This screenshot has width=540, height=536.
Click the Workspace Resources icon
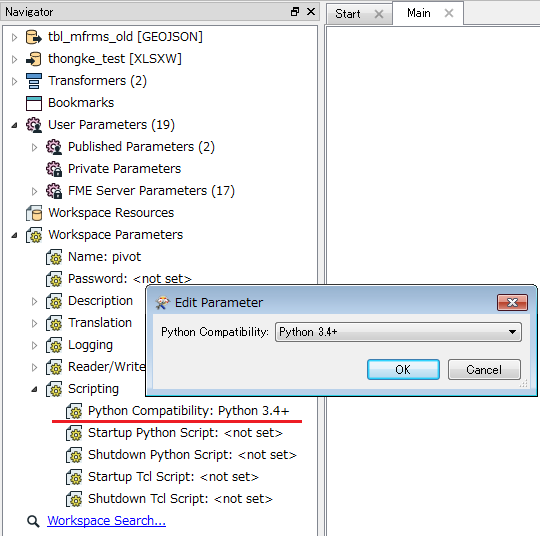click(34, 213)
